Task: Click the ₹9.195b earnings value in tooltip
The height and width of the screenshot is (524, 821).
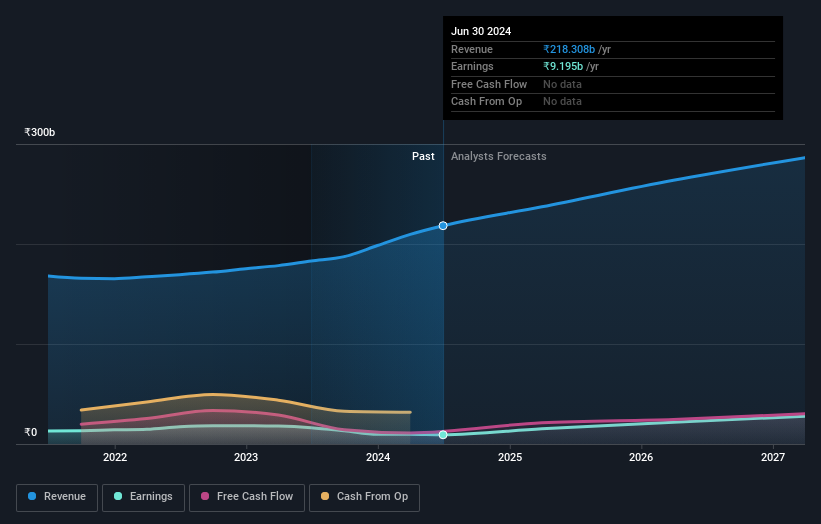Action: (563, 66)
